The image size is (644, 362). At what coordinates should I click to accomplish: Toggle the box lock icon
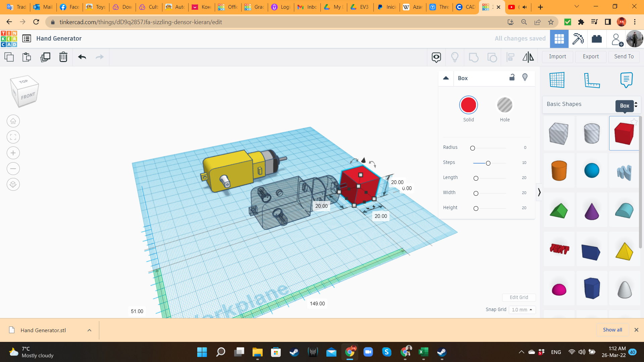tap(512, 77)
